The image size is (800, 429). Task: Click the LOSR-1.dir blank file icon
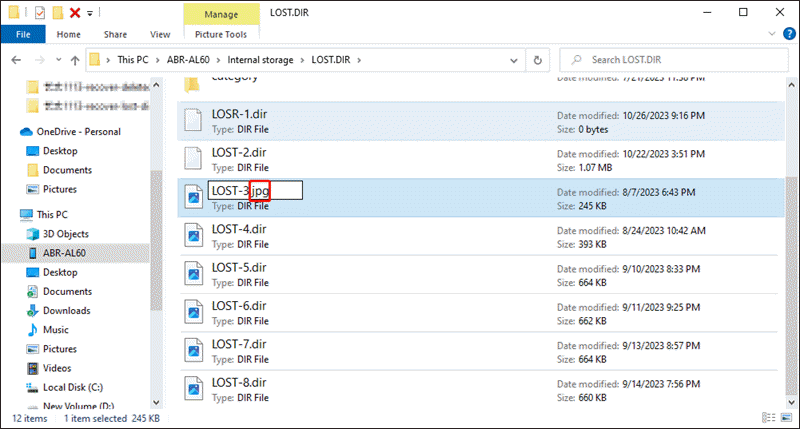pyautogui.click(x=193, y=120)
